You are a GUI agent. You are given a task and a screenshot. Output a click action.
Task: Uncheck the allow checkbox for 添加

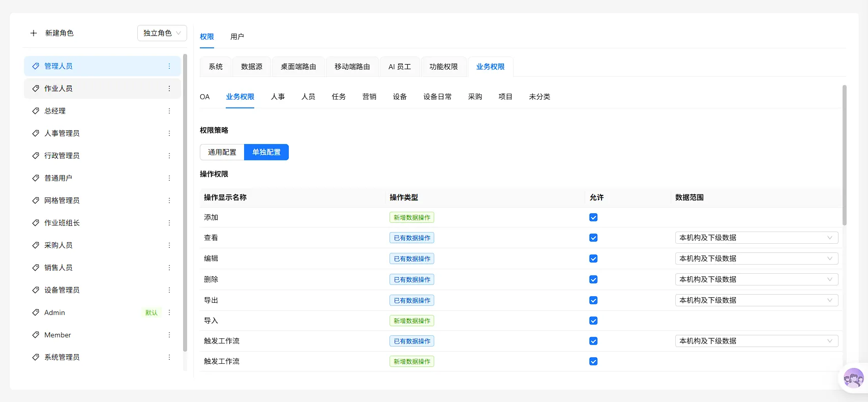(x=593, y=217)
